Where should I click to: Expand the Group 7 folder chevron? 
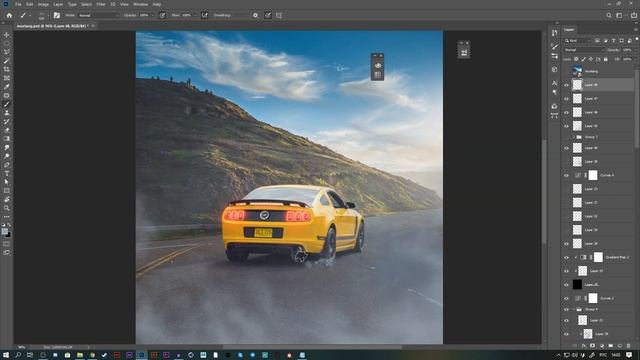573,137
